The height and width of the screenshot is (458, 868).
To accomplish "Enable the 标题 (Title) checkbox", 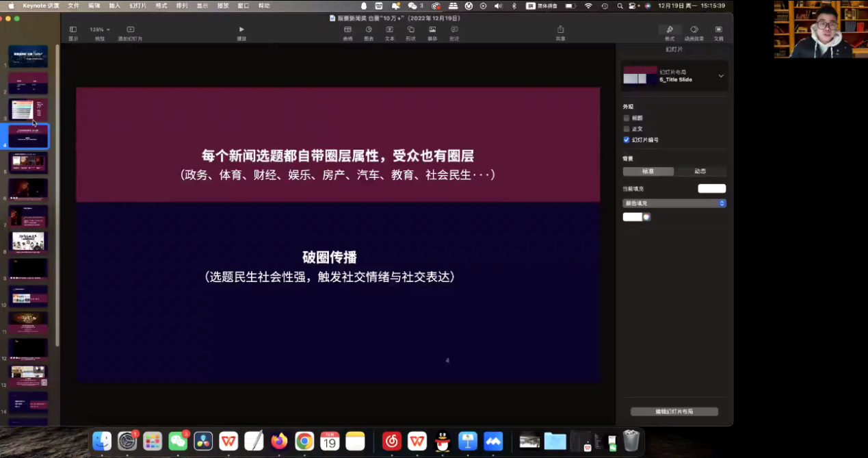I will [x=627, y=118].
